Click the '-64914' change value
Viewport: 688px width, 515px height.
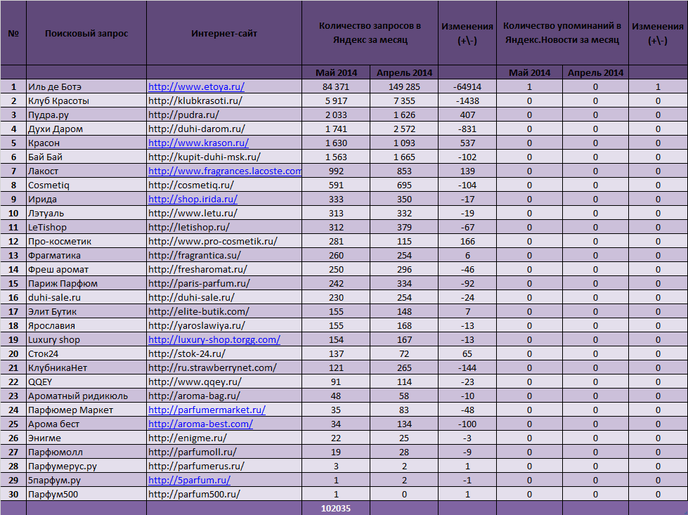(467, 87)
